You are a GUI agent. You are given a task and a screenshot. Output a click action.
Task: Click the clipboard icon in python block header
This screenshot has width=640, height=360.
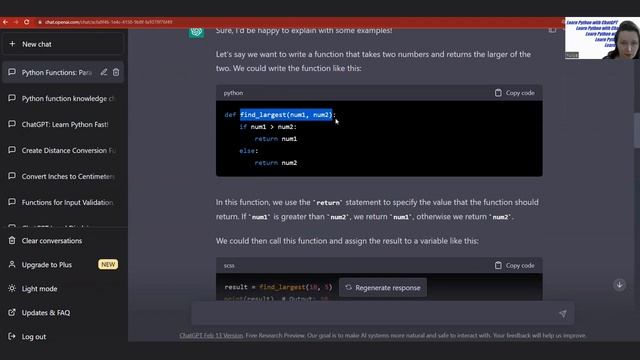[498, 93]
